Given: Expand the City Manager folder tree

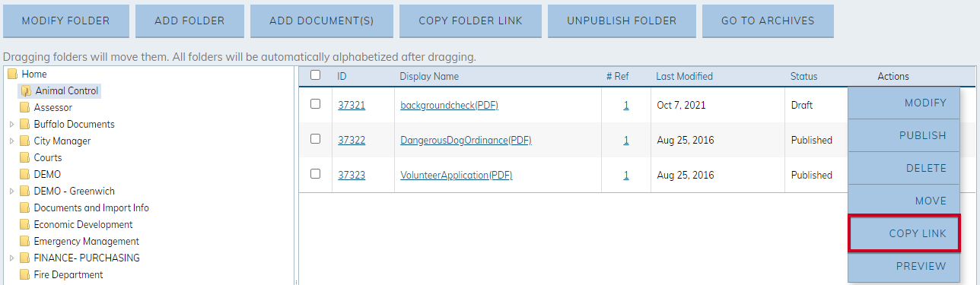Looking at the screenshot, I should pyautogui.click(x=11, y=141).
